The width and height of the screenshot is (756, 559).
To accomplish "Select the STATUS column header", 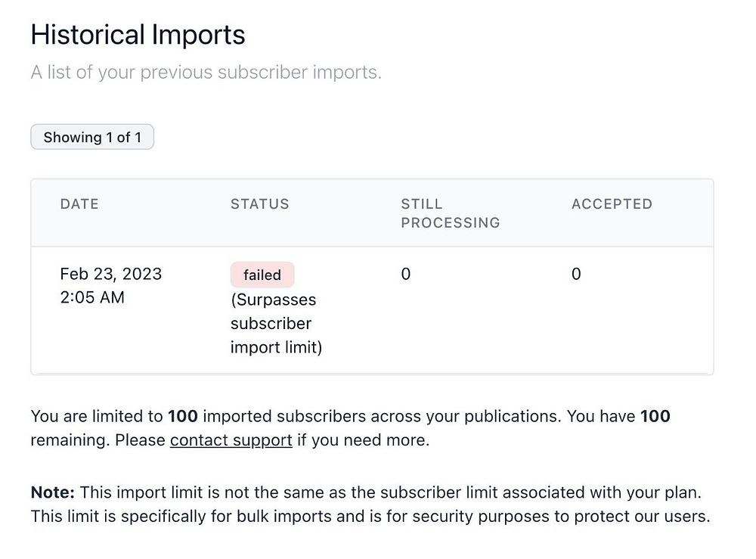I will tap(259, 204).
